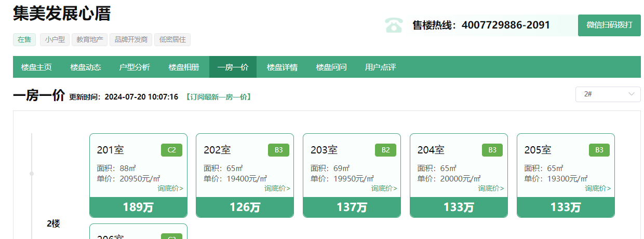Click 询底价 link on room 205
Screen dimensions: 644x239
pos(598,188)
